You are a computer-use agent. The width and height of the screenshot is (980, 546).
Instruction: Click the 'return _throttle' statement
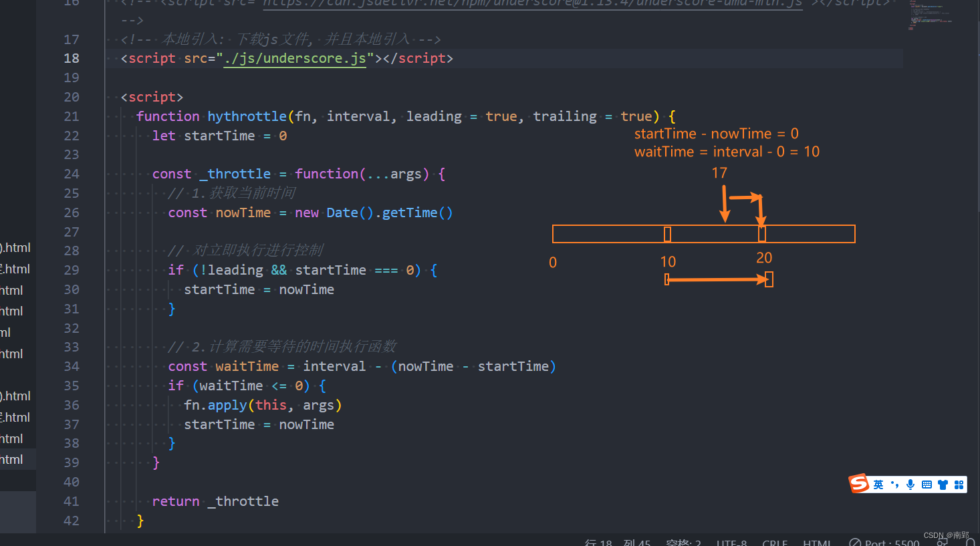pos(215,501)
